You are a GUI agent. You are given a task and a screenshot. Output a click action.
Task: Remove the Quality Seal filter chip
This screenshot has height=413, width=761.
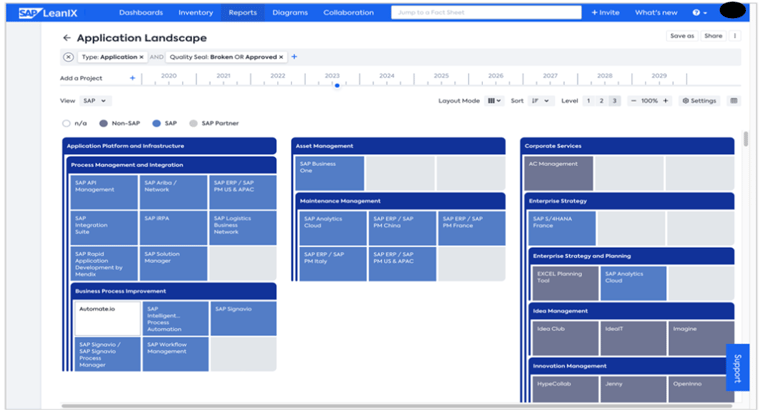281,57
